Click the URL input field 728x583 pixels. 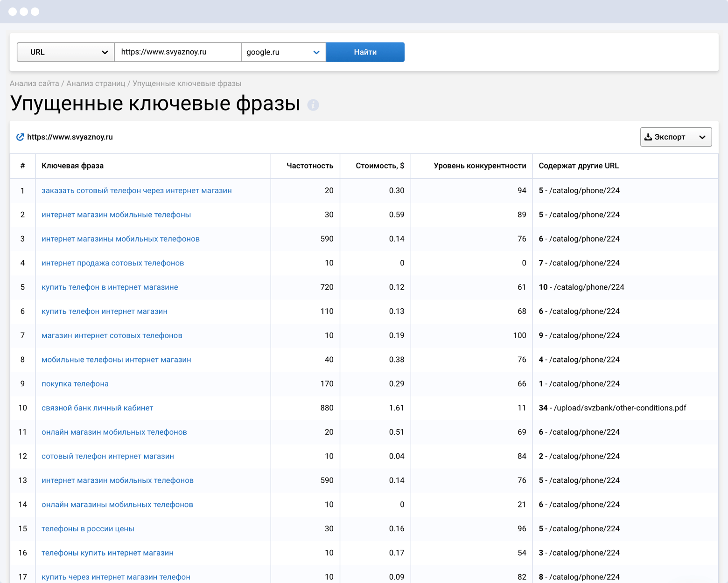[178, 52]
